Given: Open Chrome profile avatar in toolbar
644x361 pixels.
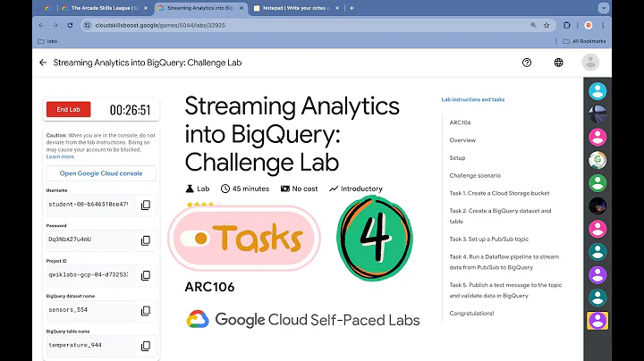Looking at the screenshot, I should tap(589, 25).
